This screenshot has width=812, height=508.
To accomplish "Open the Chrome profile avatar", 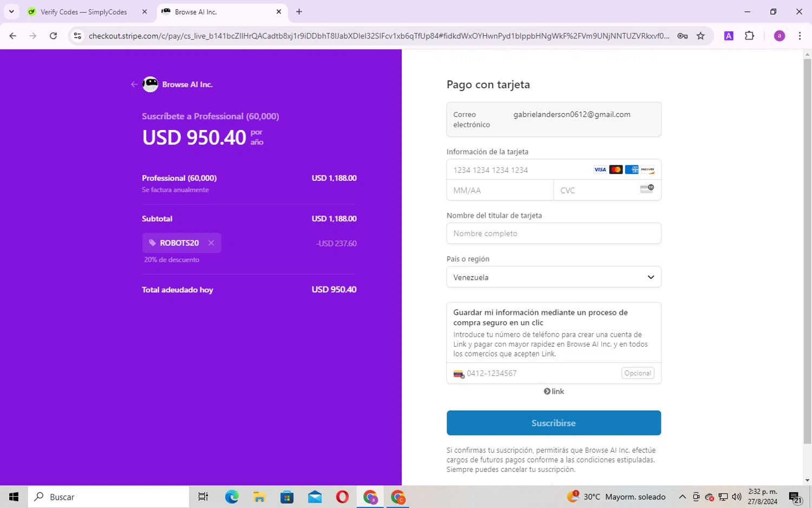I will pos(780,36).
